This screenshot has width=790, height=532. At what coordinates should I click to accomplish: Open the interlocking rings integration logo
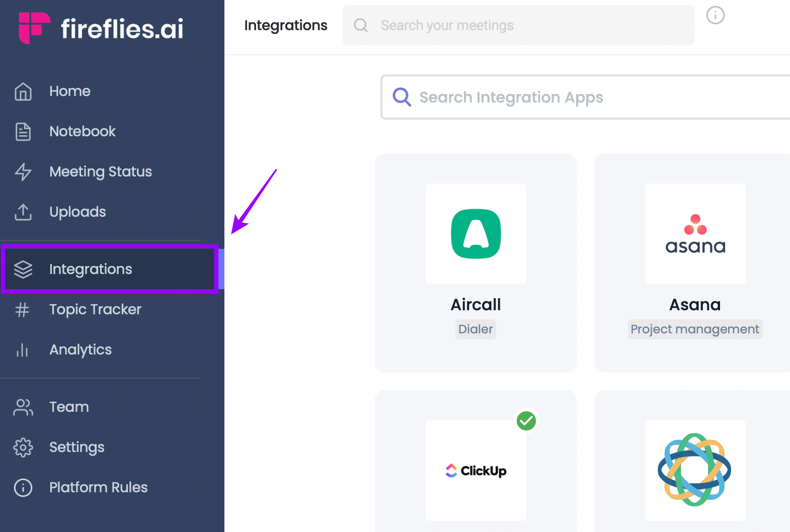[695, 471]
